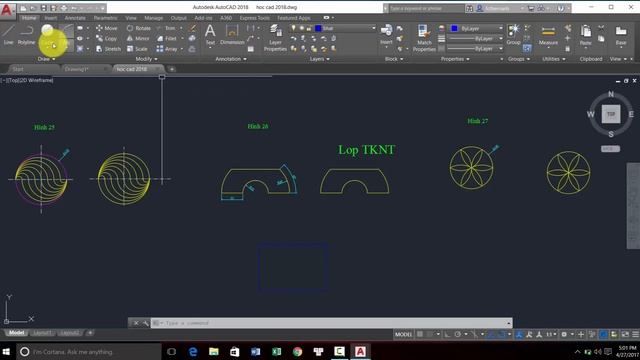This screenshot has width=640, height=360.
Task: Click the TOP face of ViewCube
Action: (x=611, y=114)
